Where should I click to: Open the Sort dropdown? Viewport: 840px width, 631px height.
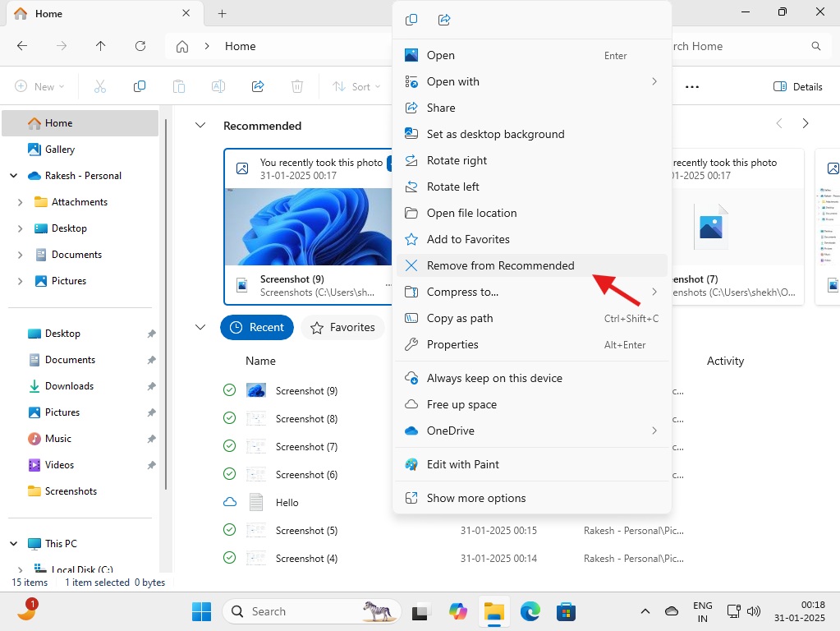357,85
